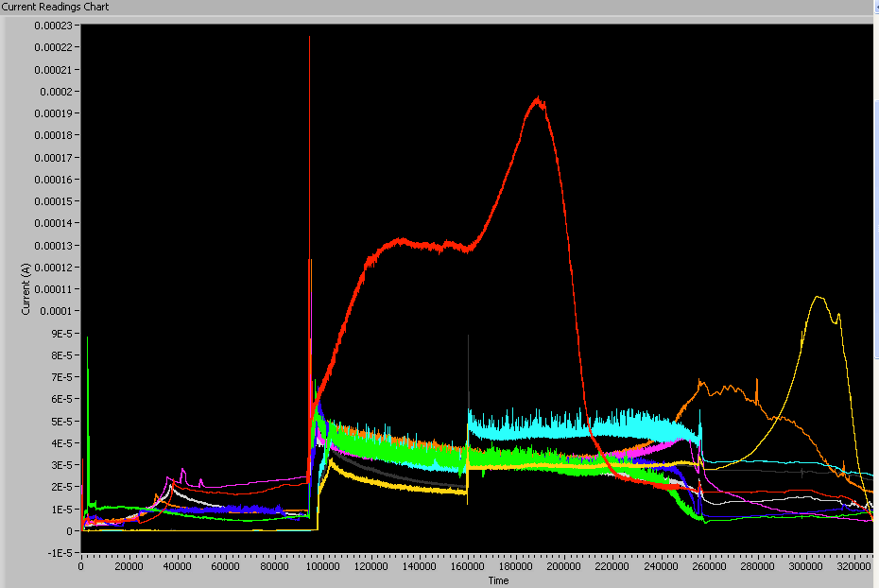The width and height of the screenshot is (879, 588).
Task: Click the Current (A) y-axis label
Action: tap(26, 289)
